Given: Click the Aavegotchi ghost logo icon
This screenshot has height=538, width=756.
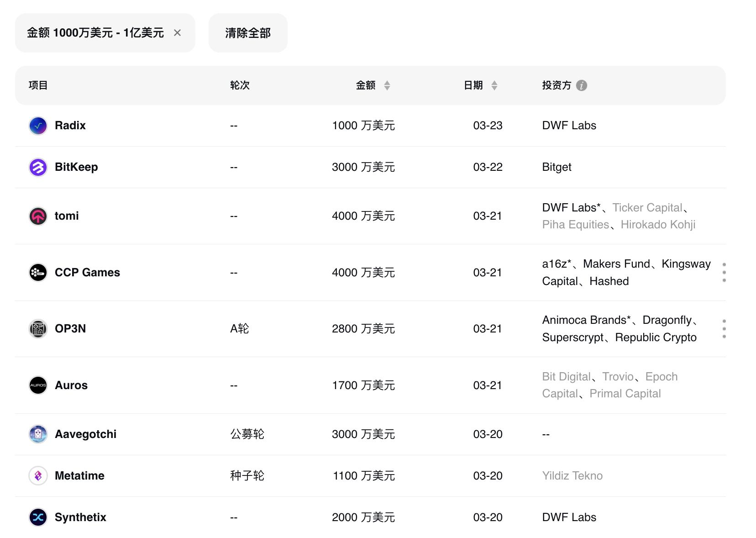Looking at the screenshot, I should pyautogui.click(x=38, y=434).
